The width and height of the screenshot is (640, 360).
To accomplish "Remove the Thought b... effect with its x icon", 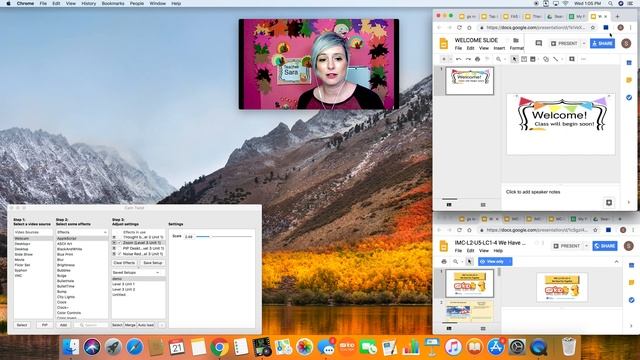I will tap(114, 237).
